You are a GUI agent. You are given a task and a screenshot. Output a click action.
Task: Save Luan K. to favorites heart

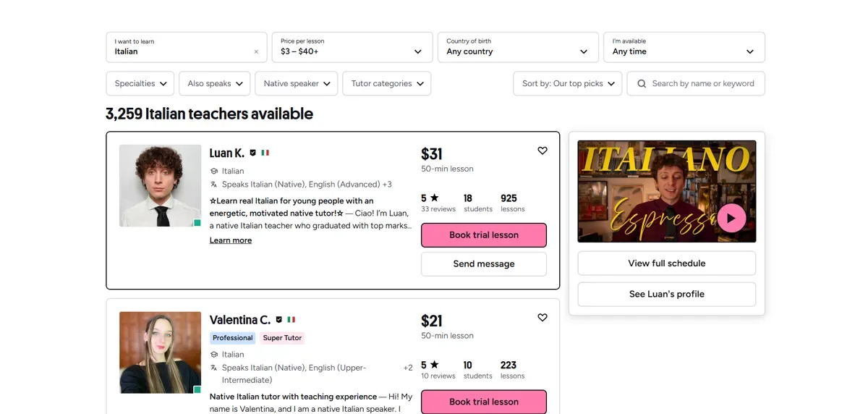coord(542,151)
